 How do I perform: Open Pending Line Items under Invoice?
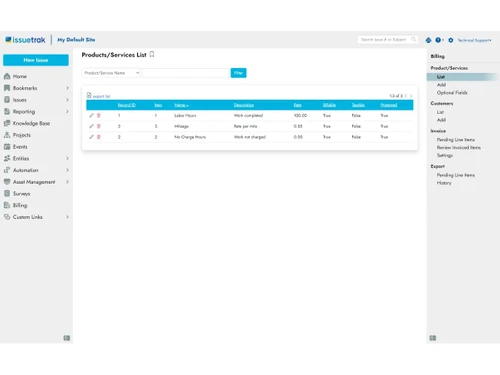pyautogui.click(x=456, y=140)
